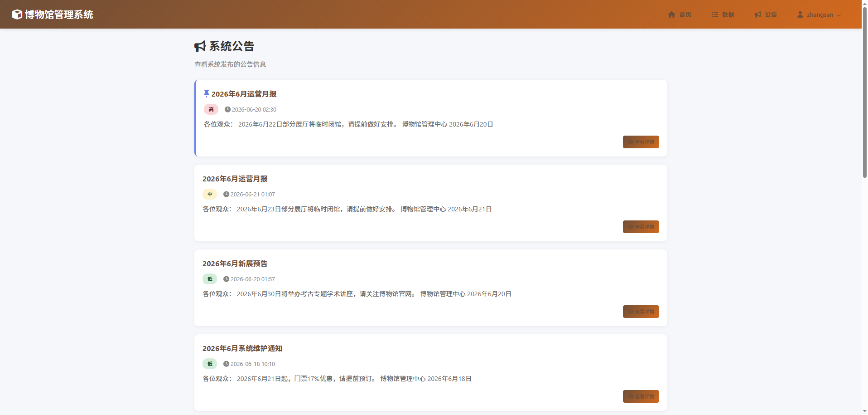Image resolution: width=868 pixels, height=415 pixels.
Task: Click the clock icon beside 2026-06-20 01:57
Action: coord(226,279)
